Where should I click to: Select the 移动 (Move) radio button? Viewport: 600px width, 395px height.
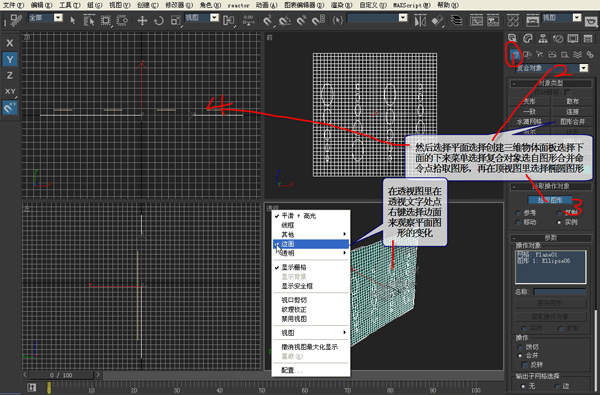point(518,222)
